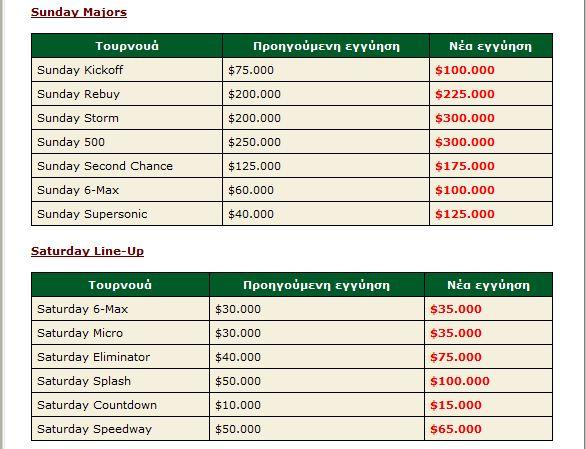
Task: Click the Τουρνουά header in Sunday table
Action: click(127, 46)
